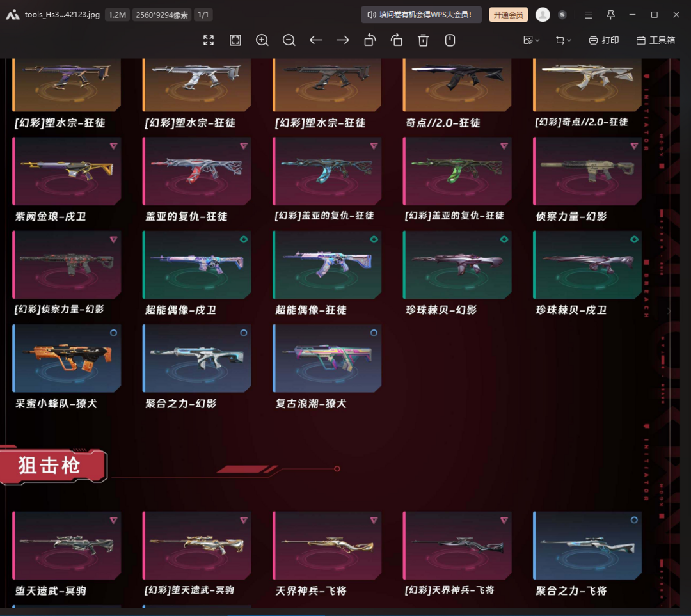
Task: Open the 填问卷 WPS member survey banner
Action: tap(421, 15)
